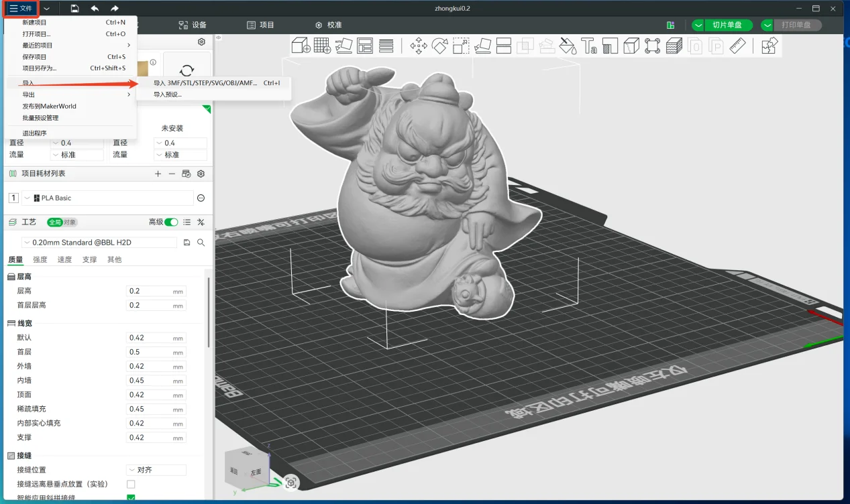Switch to the 强度 tab
Image resolution: width=850 pixels, height=504 pixels.
pyautogui.click(x=40, y=259)
